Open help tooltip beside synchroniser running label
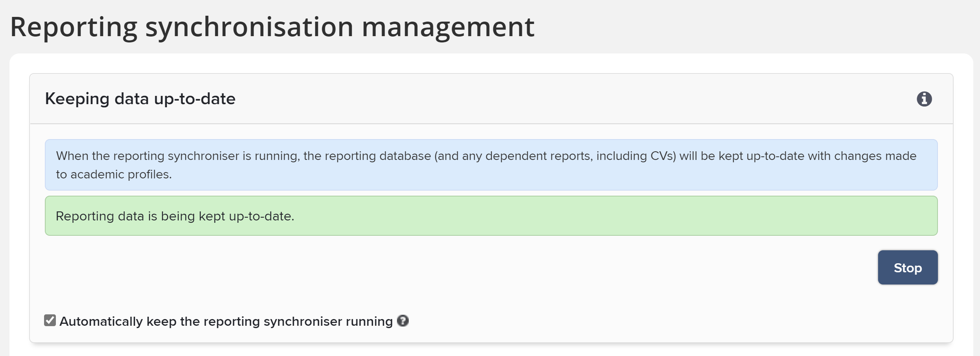The width and height of the screenshot is (980, 356). pyautogui.click(x=403, y=321)
